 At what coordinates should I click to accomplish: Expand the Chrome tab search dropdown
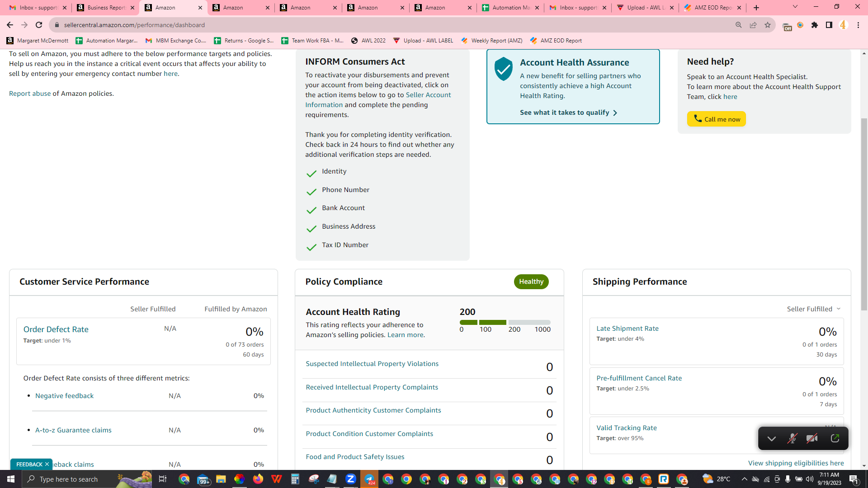(x=795, y=7)
